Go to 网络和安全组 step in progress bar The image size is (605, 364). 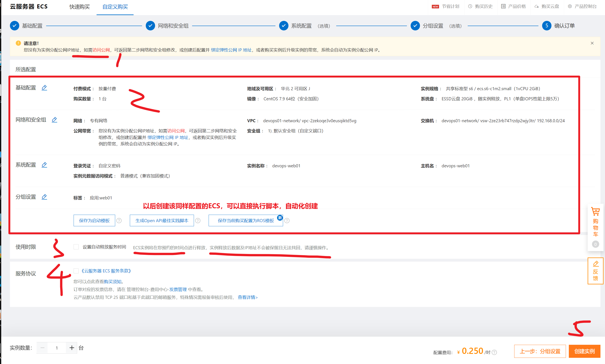click(x=173, y=26)
